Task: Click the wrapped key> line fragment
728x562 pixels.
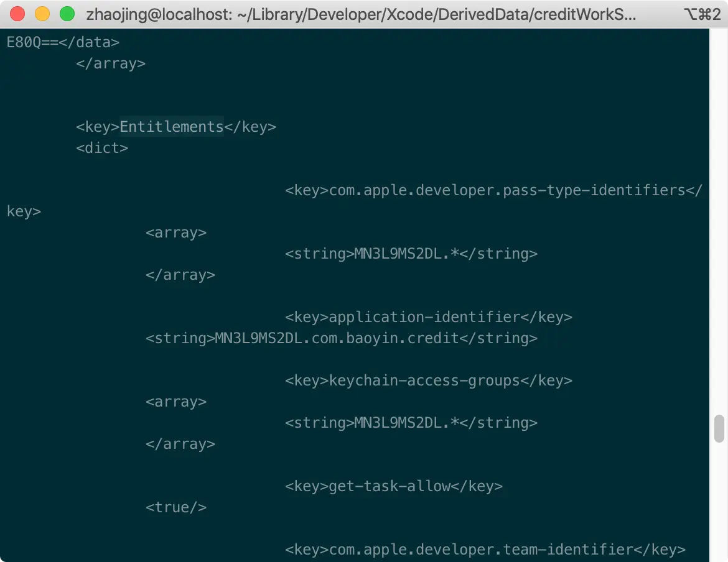Action: (x=24, y=211)
